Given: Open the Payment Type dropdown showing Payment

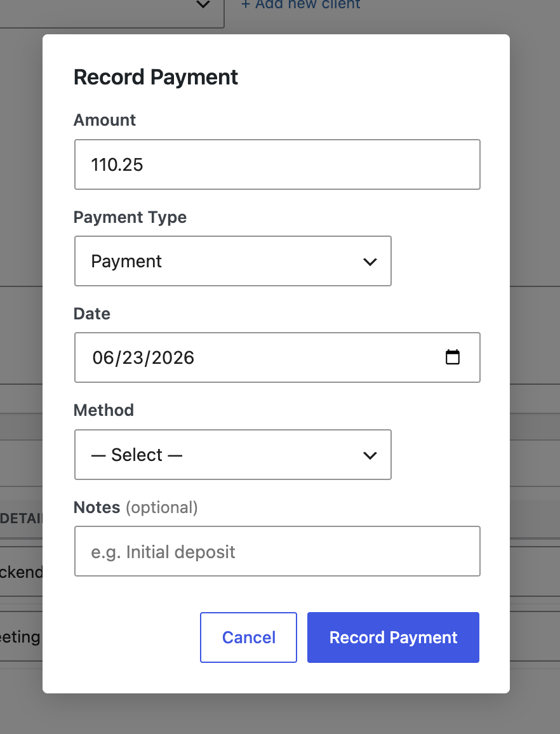Looking at the screenshot, I should coord(233,261).
